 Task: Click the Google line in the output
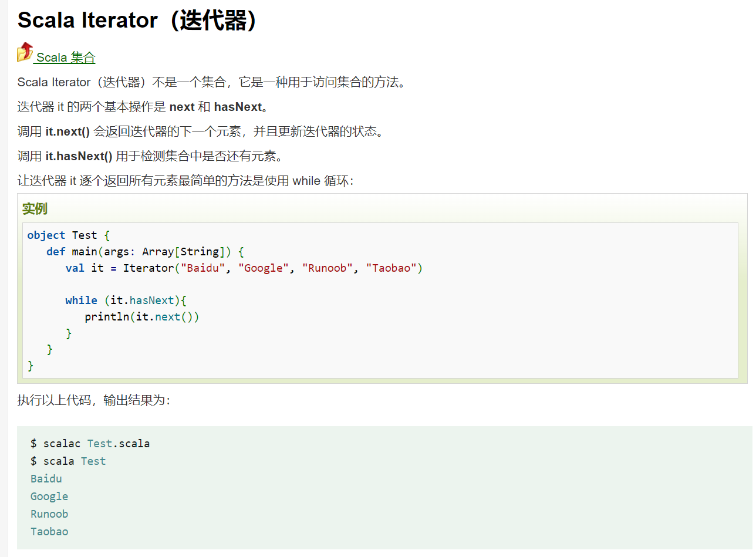[49, 497]
